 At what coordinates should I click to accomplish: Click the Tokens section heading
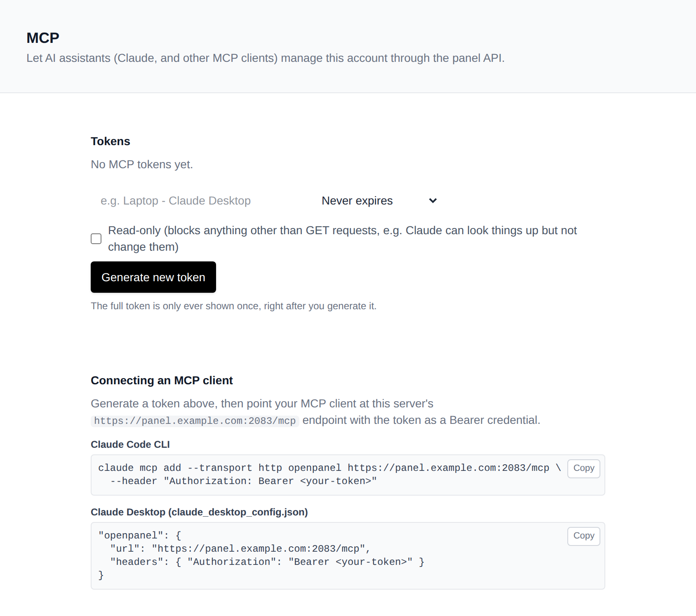pyautogui.click(x=111, y=141)
